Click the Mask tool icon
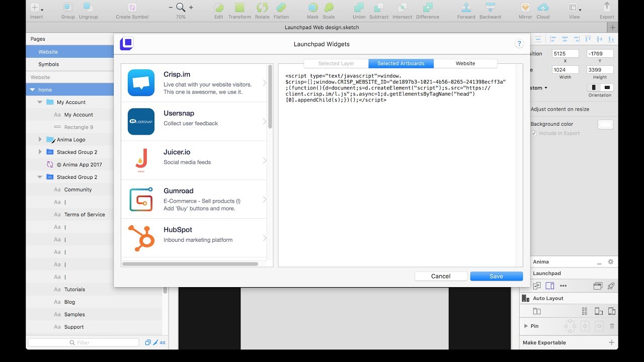644x362 pixels. point(312,8)
